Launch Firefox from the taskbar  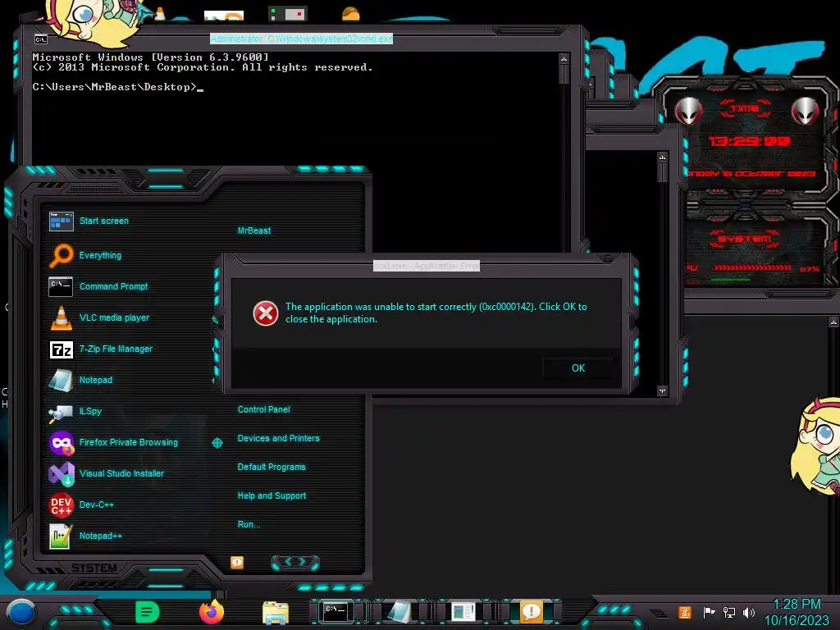[x=212, y=612]
